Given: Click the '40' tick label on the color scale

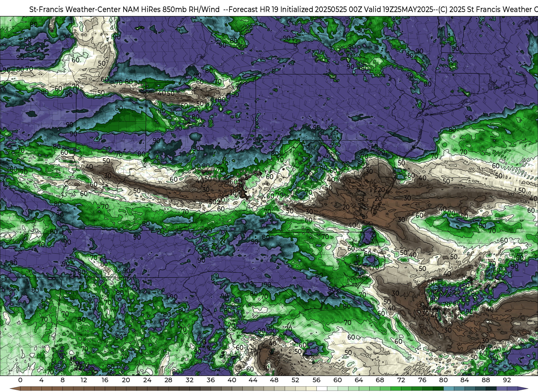Looking at the screenshot, I should pos(232,380).
